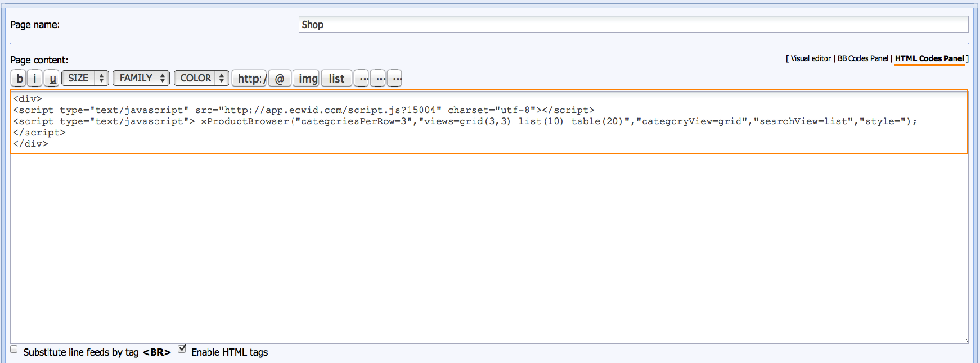The height and width of the screenshot is (363, 980).
Task: Switch to the Visual editor
Action: click(x=811, y=58)
